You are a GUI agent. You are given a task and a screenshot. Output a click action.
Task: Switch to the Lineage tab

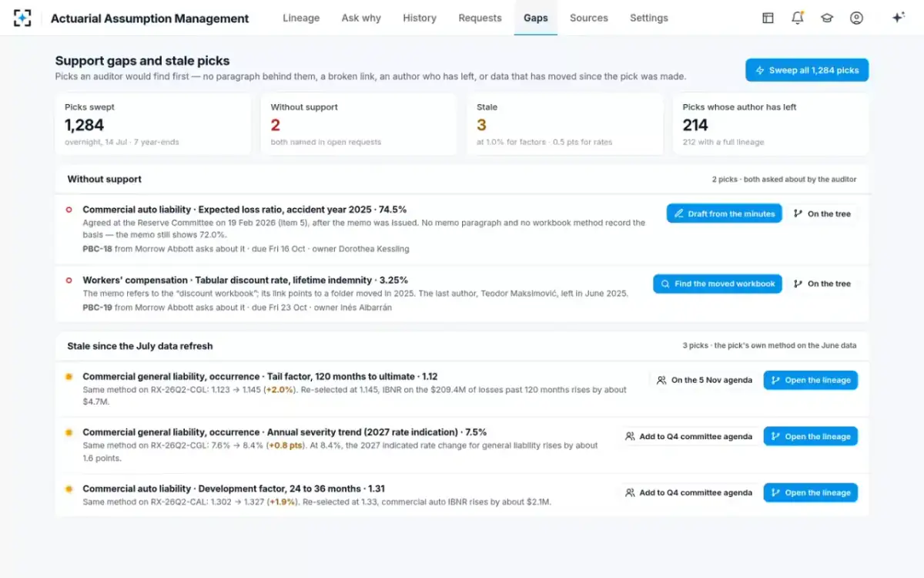coord(301,18)
